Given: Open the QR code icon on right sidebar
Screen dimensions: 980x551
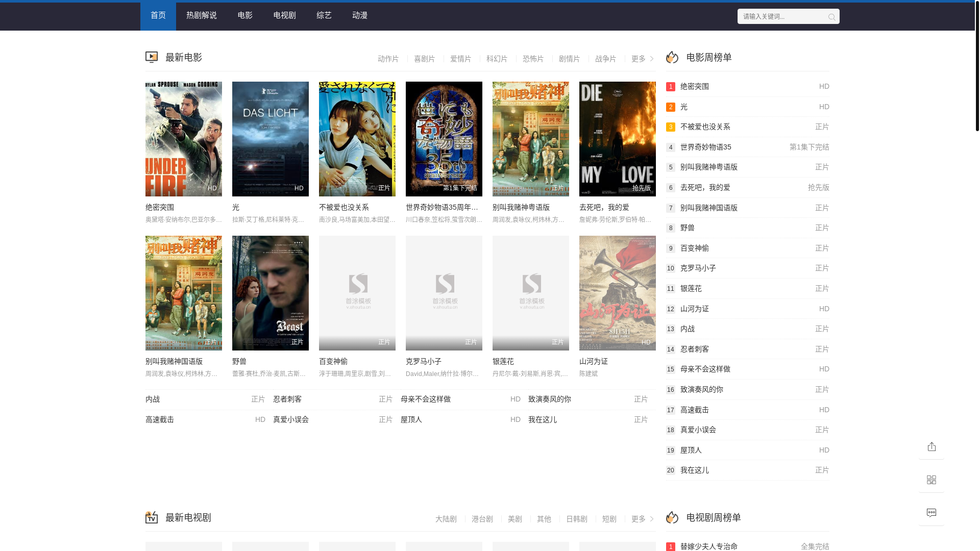Looking at the screenshot, I should 932,480.
